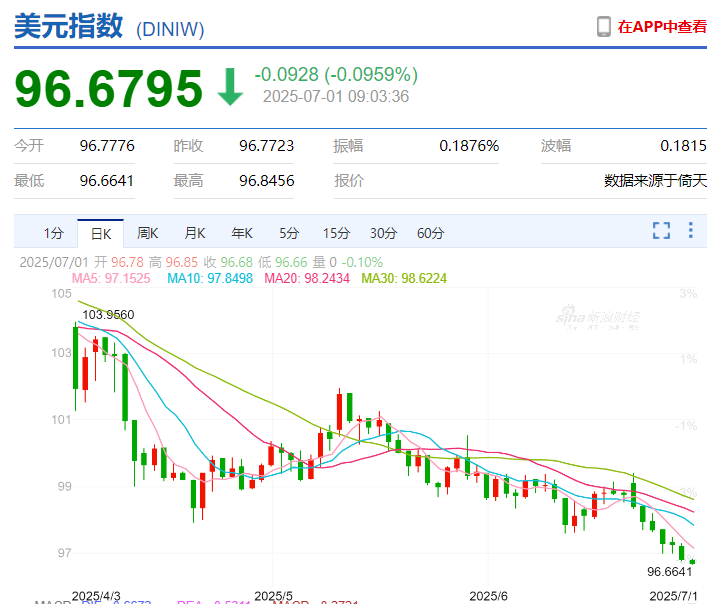
Task: Click the timestamp 2025-07-01 09:03:36
Action: 336,97
